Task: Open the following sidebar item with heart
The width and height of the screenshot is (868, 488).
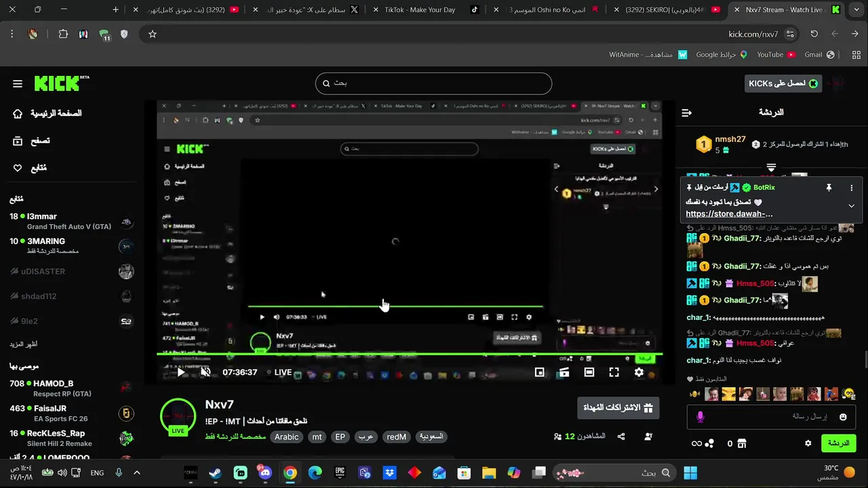Action: 30,168
